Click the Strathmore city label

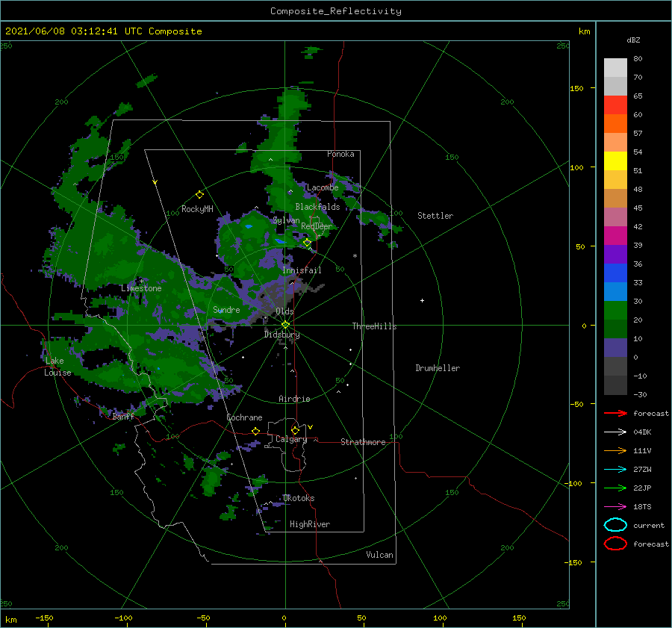coord(363,442)
